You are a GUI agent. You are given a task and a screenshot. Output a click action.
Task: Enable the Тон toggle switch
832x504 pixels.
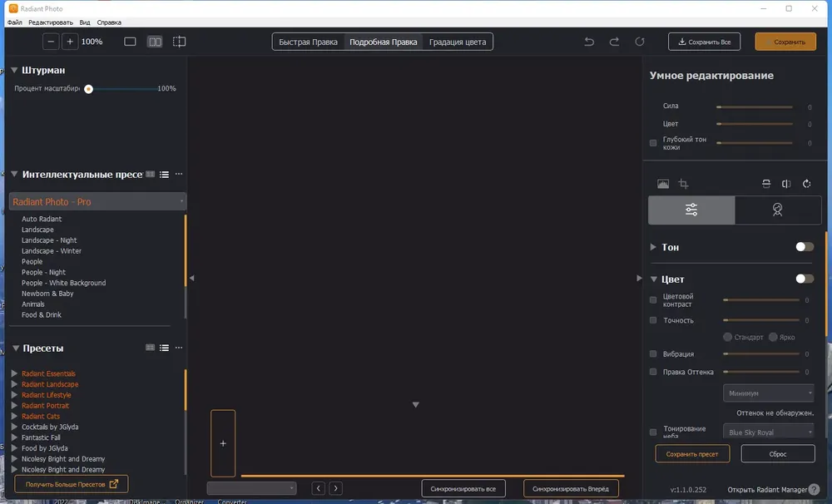coord(805,247)
